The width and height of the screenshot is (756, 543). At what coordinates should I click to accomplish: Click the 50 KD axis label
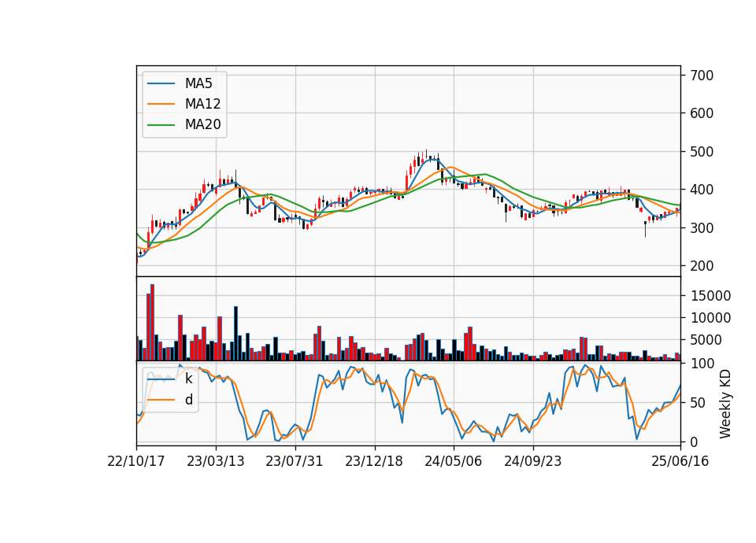[699, 403]
